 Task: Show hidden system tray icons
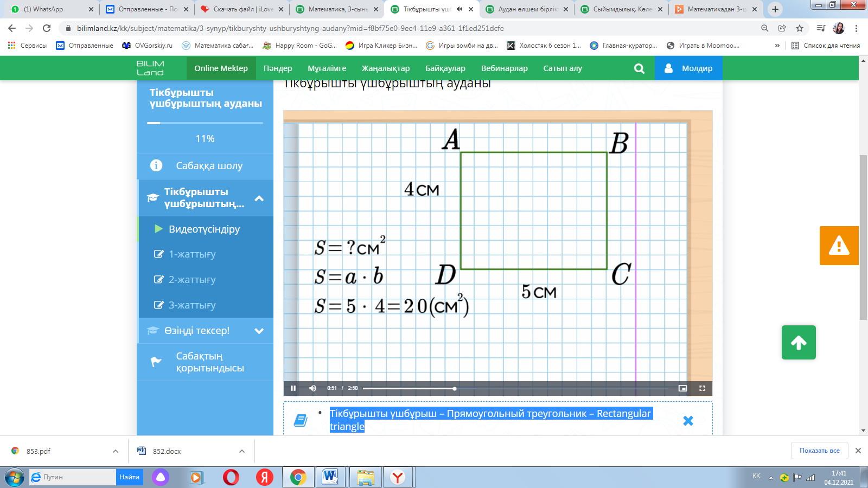pos(771,478)
